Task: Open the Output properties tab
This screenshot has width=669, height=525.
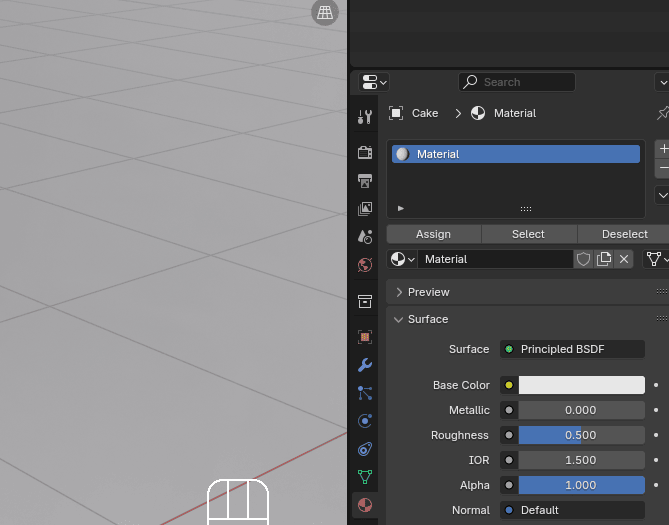Action: [365, 181]
